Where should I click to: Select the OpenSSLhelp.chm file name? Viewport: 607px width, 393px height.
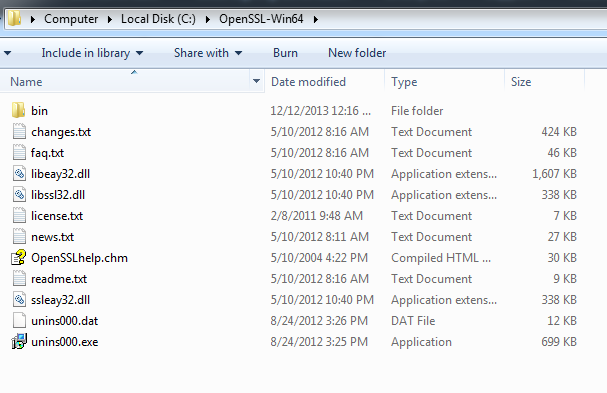[x=79, y=258]
